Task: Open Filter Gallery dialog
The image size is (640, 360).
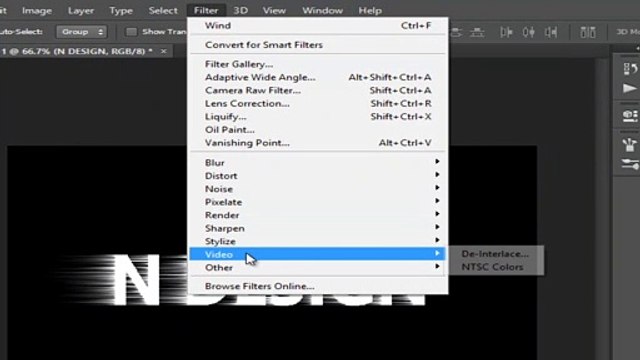Action: point(318,64)
